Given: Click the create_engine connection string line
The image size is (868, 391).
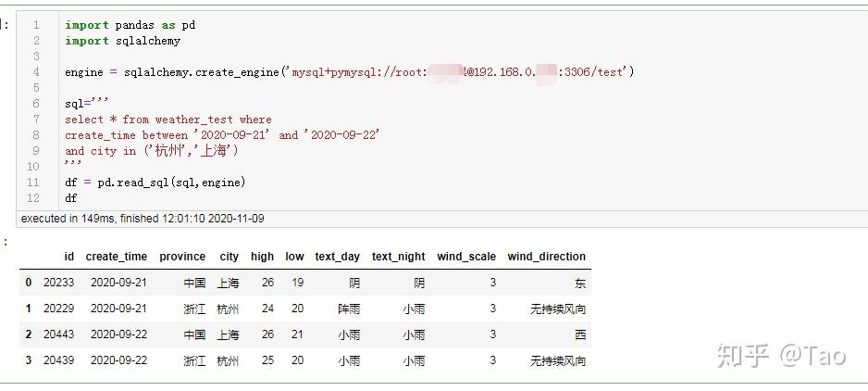Looking at the screenshot, I should [x=349, y=72].
